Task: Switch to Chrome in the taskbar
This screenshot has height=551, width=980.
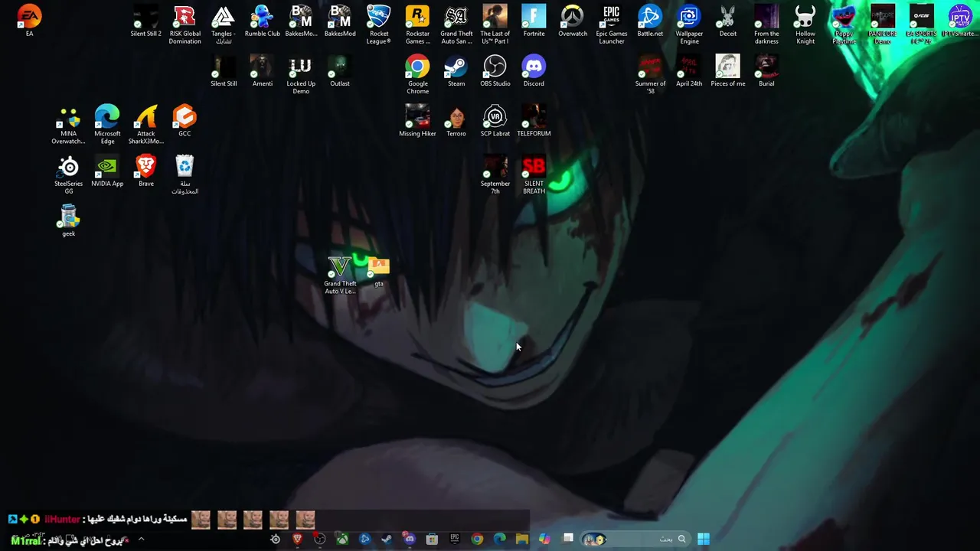Action: coord(477,540)
